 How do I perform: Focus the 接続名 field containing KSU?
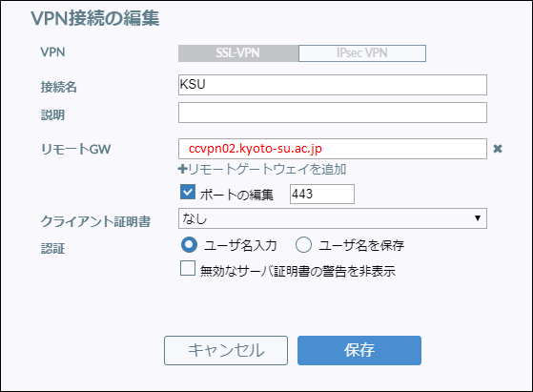click(333, 85)
